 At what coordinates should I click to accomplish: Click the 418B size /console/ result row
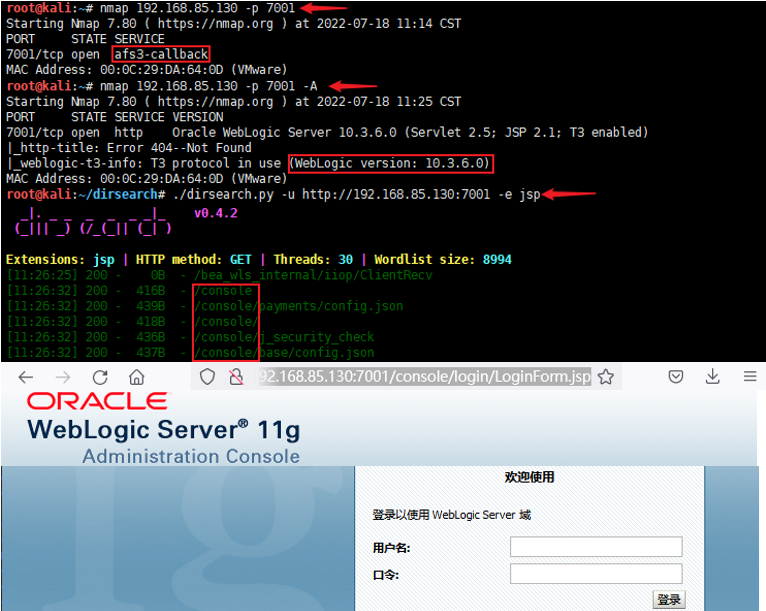click(133, 322)
